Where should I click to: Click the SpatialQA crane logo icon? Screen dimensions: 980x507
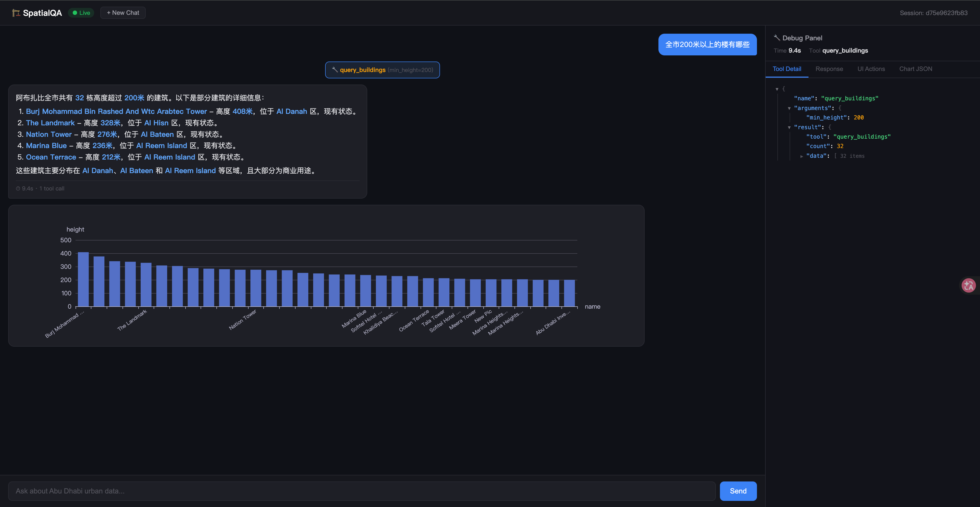point(16,13)
